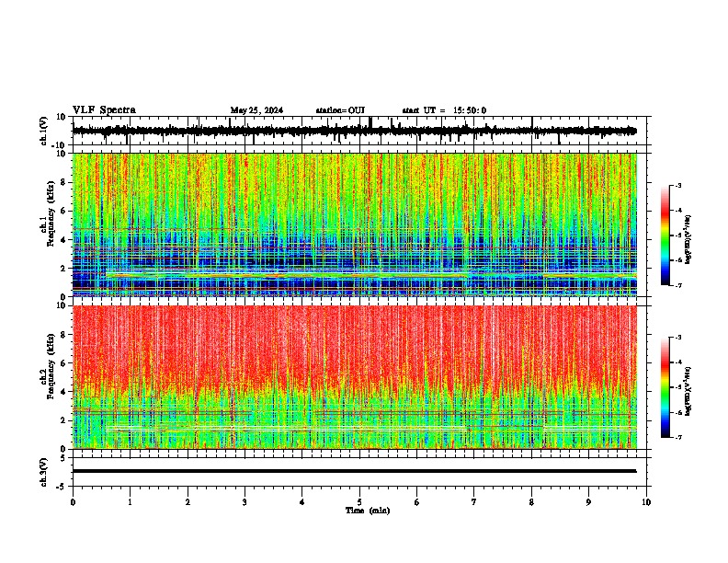Click the ch.2 color scale bar
728x563 pixels.
click(x=665, y=387)
